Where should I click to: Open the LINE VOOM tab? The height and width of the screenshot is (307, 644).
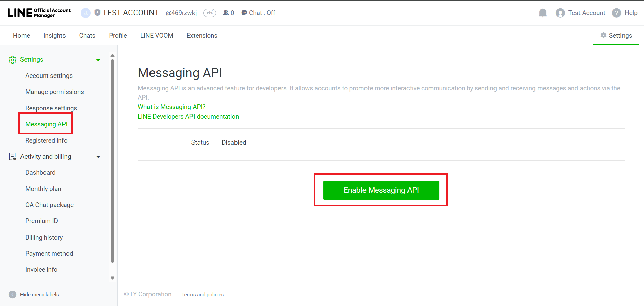pyautogui.click(x=157, y=35)
